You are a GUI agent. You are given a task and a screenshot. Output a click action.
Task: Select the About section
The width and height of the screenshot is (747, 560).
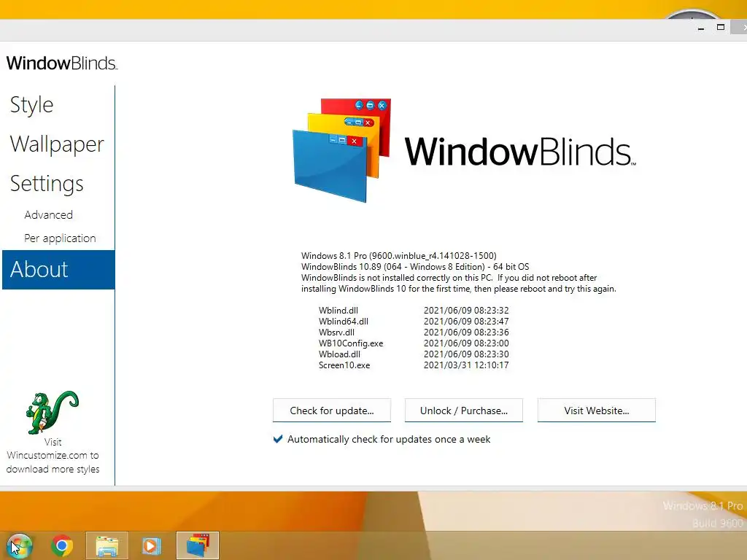pyautogui.click(x=58, y=270)
